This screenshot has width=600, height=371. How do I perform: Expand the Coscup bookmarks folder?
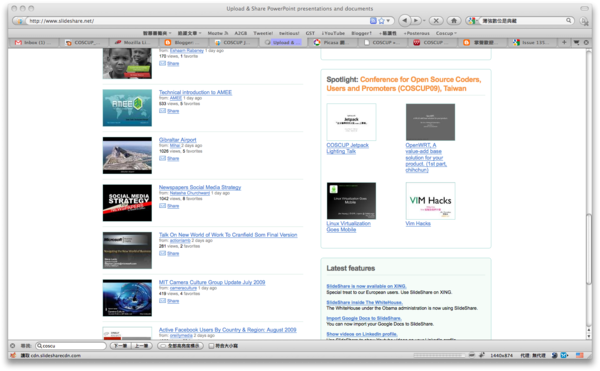click(x=446, y=33)
